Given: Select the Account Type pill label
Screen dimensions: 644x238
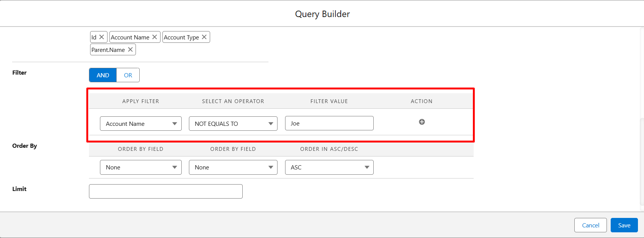Looking at the screenshot, I should click(181, 37).
